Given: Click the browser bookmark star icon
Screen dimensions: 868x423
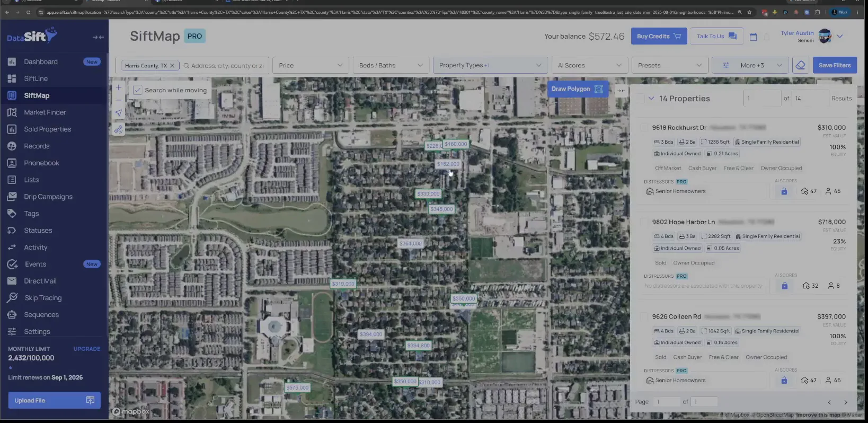Looking at the screenshot, I should click(x=749, y=12).
